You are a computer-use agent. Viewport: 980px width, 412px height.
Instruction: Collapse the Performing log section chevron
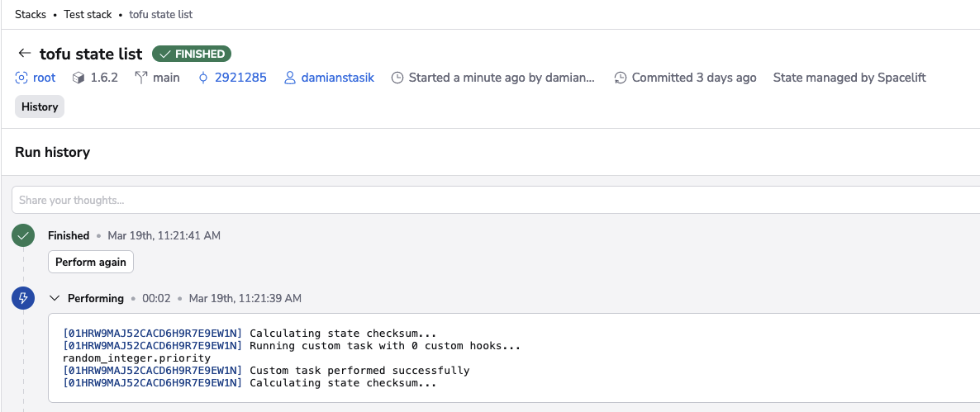pyautogui.click(x=55, y=298)
